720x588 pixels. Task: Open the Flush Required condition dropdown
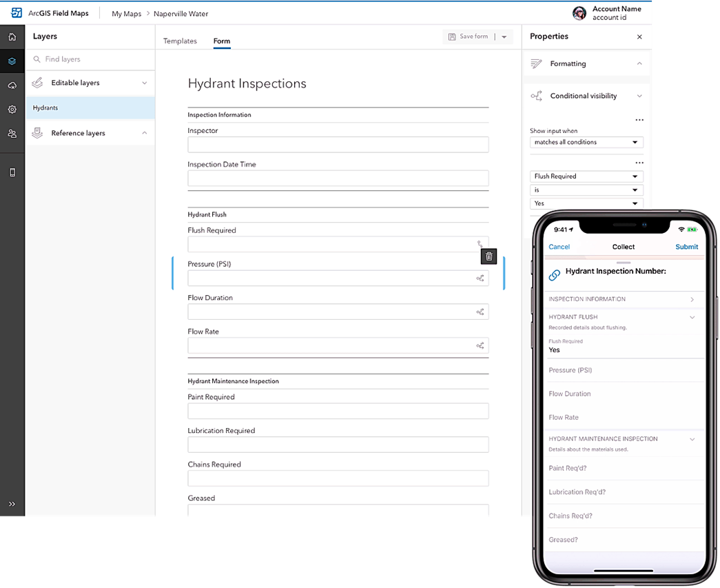pos(586,176)
